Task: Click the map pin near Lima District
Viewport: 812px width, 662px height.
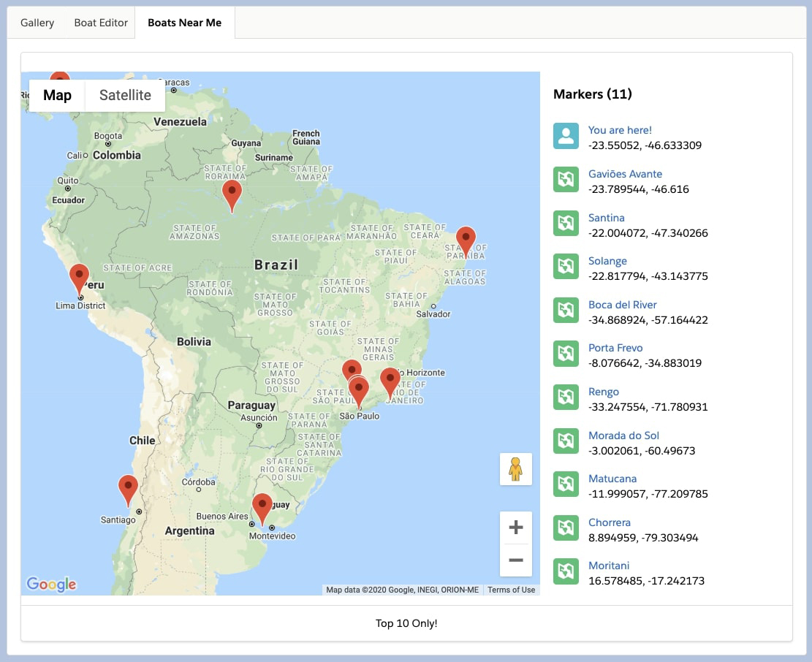Action: pos(79,278)
